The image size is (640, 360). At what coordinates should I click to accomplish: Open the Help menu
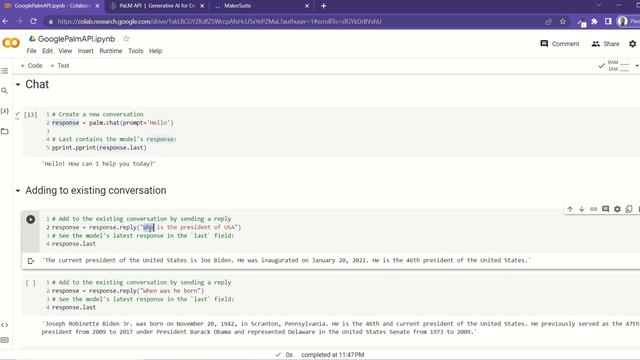pyautogui.click(x=156, y=51)
